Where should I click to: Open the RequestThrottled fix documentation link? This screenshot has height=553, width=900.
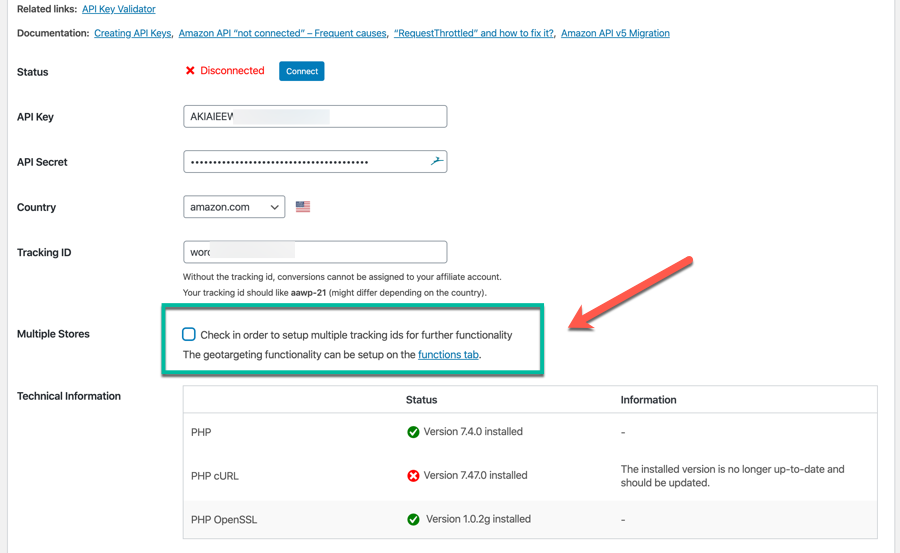click(474, 33)
